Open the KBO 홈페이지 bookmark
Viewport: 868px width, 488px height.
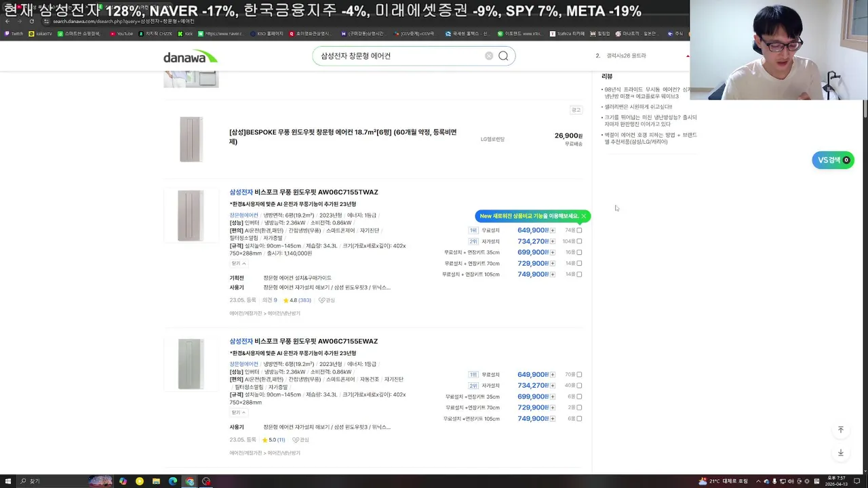click(267, 33)
